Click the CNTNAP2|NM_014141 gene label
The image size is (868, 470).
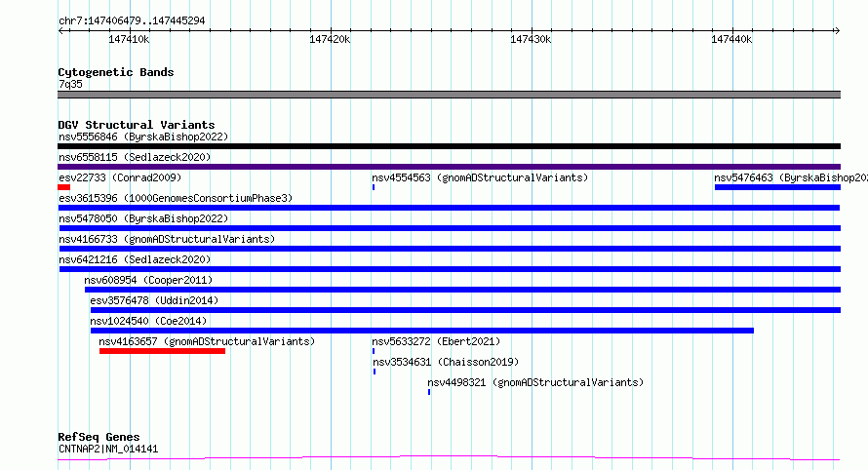point(108,449)
